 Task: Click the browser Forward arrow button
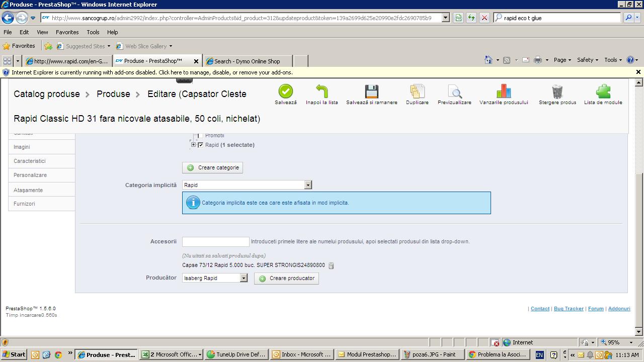[22, 18]
